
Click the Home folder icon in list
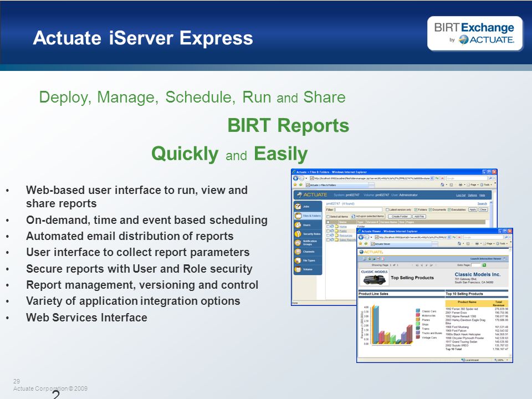click(x=336, y=226)
